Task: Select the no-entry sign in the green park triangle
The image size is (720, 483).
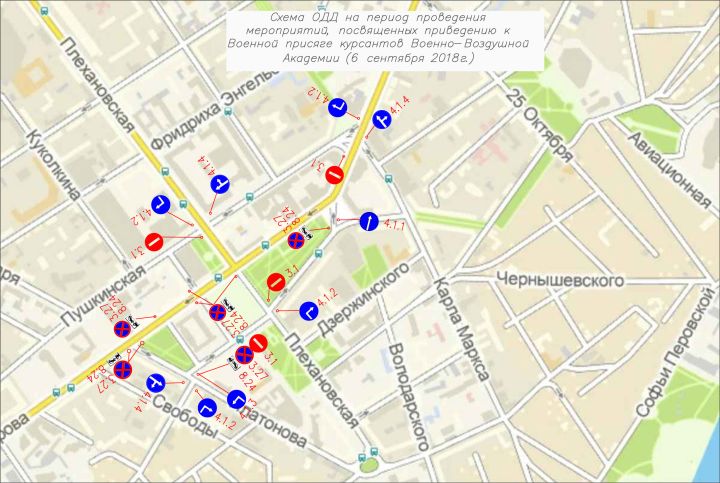Action: 275,283
